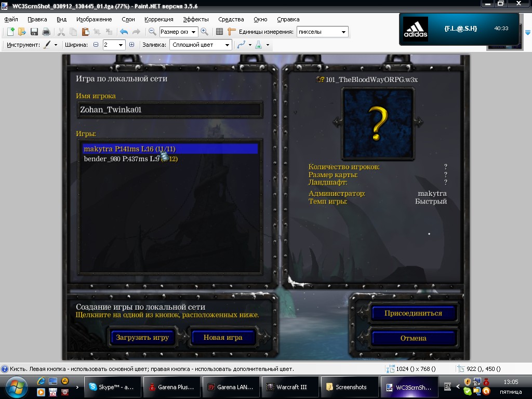Click the Open file icon

[x=22, y=32]
